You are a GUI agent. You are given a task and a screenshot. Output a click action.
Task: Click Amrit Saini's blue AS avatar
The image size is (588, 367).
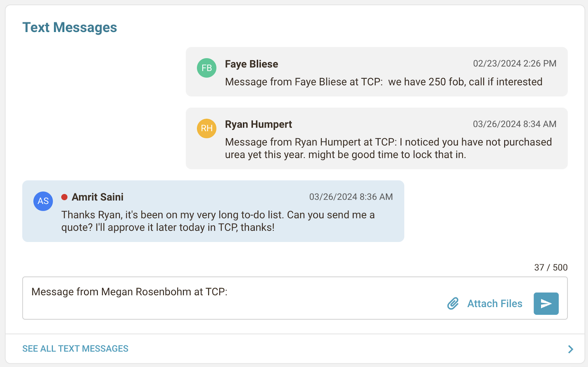click(43, 201)
